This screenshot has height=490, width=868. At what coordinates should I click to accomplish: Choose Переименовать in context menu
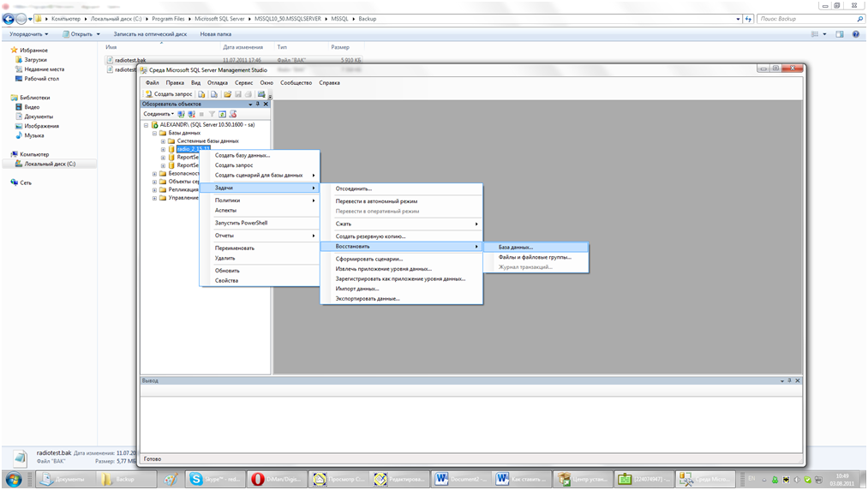point(260,248)
